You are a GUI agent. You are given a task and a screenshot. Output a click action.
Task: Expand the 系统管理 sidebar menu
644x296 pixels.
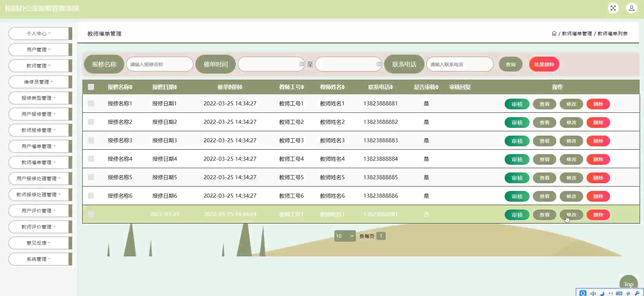pyautogui.click(x=39, y=259)
